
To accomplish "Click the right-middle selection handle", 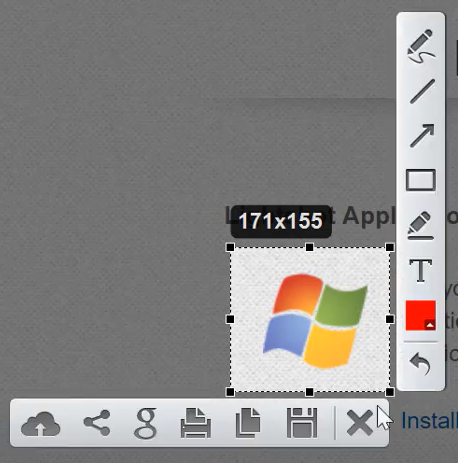I will 390,319.
